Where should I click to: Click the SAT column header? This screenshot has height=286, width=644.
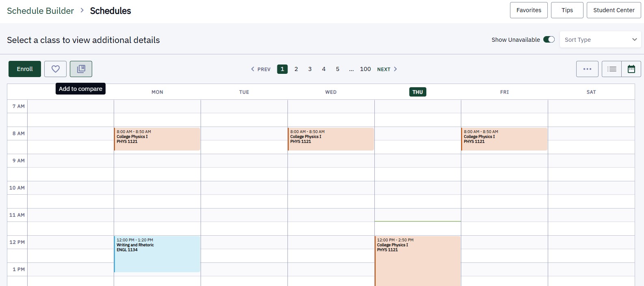(591, 92)
